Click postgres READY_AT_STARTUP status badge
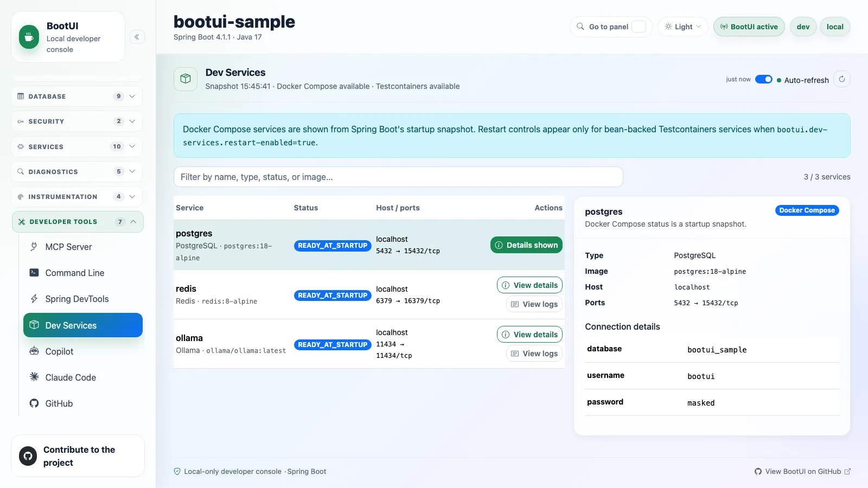The width and height of the screenshot is (868, 488). (x=333, y=246)
